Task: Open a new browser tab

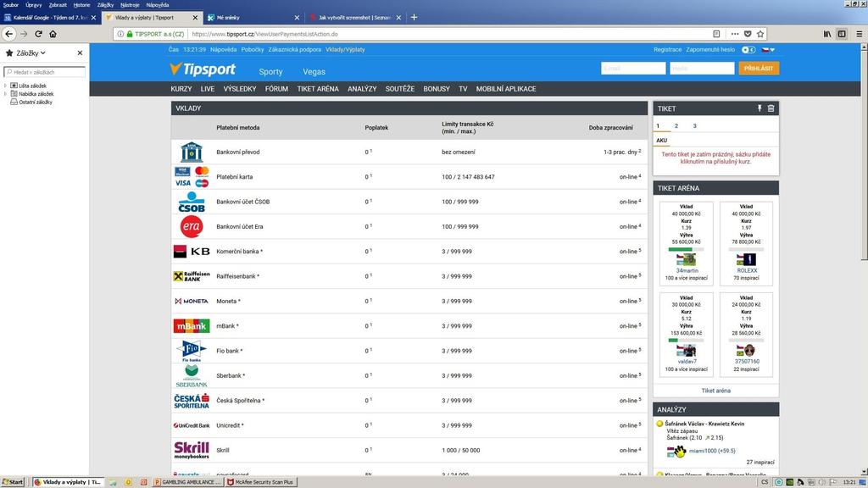Action: tap(414, 18)
